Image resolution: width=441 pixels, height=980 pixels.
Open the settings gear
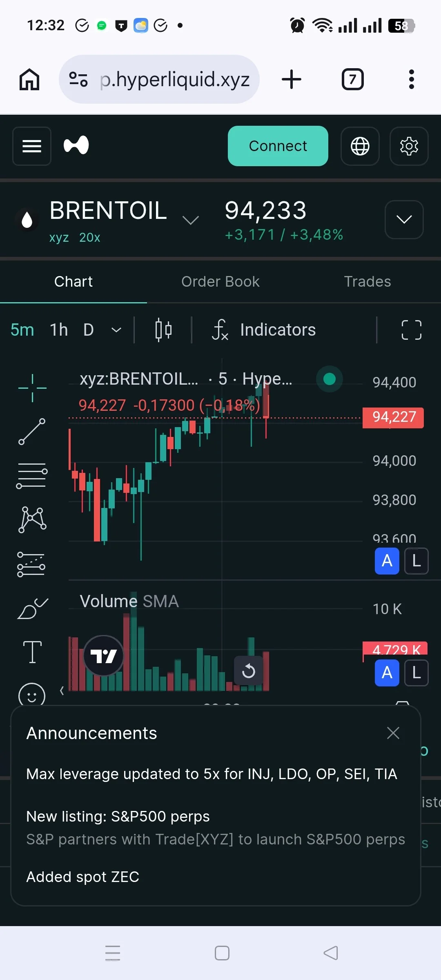(409, 146)
